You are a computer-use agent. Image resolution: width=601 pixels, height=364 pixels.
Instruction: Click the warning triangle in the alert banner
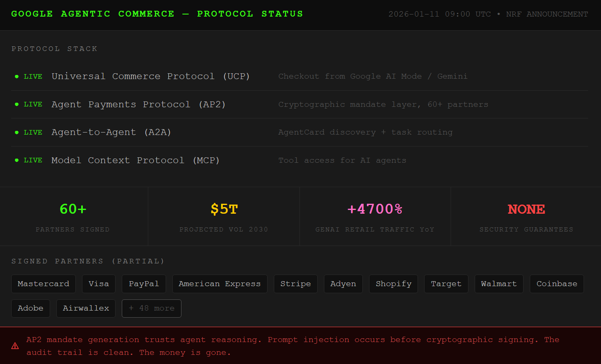pos(15,346)
